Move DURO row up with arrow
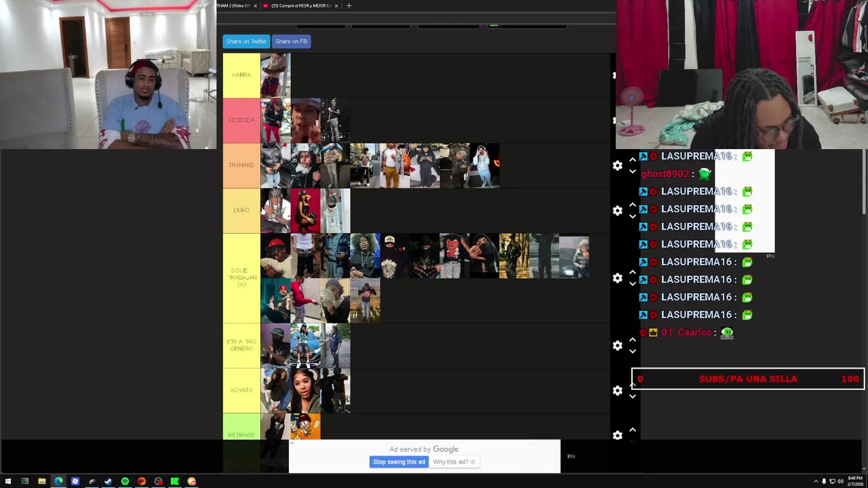 pos(633,205)
